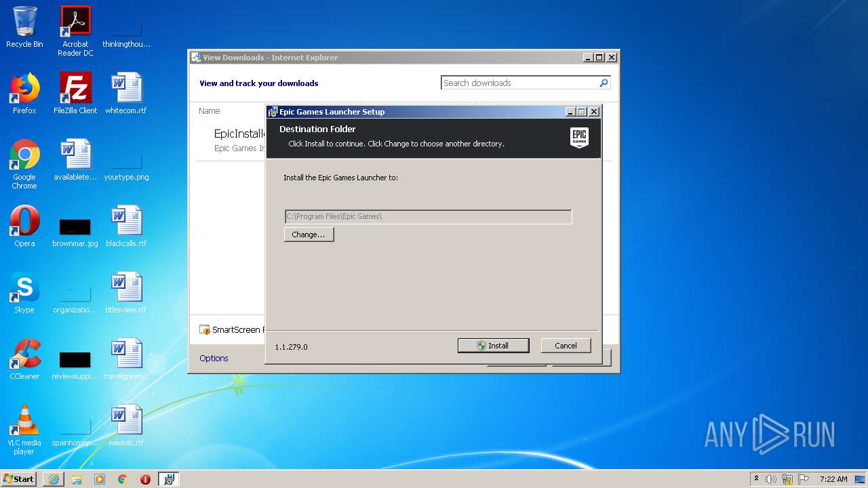The width and height of the screenshot is (868, 488).
Task: Close the View Downloads window
Action: click(611, 58)
